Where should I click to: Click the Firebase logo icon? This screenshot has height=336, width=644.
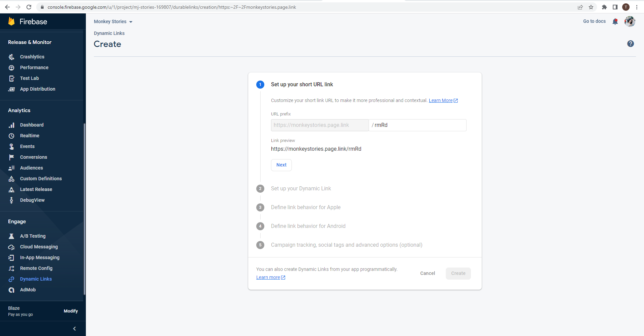(x=11, y=21)
